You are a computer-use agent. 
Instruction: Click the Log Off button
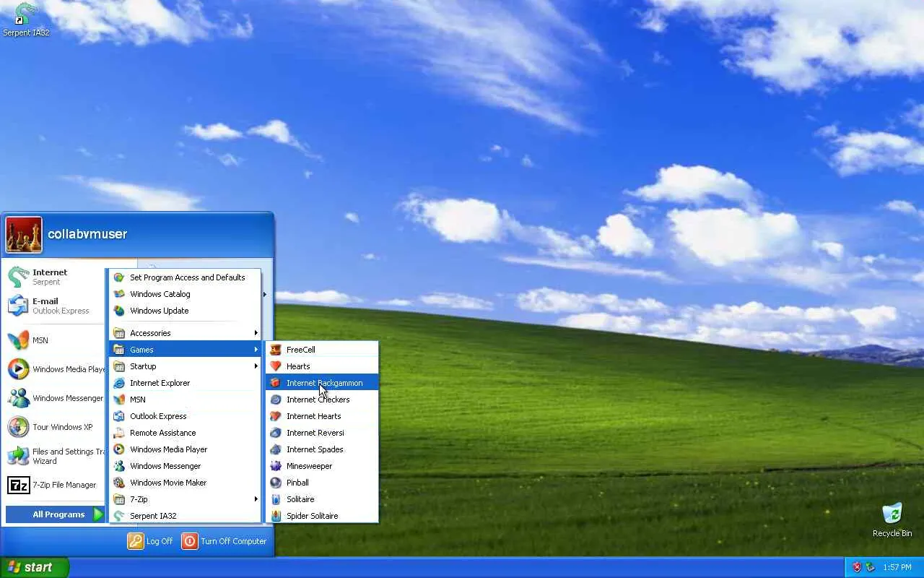150,541
